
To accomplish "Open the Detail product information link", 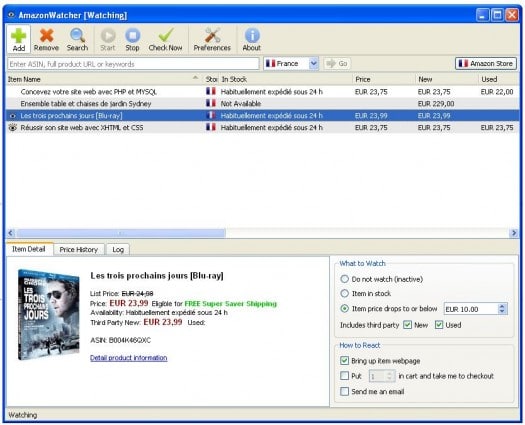I will tap(129, 358).
